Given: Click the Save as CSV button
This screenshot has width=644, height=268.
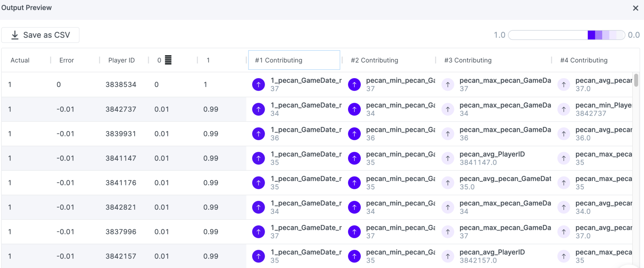Looking at the screenshot, I should coord(40,35).
